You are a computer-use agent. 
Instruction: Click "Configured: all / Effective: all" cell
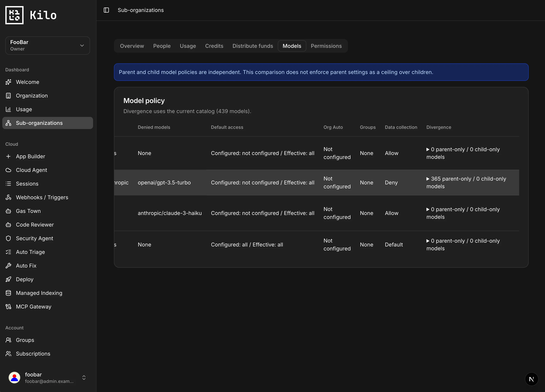pos(247,245)
